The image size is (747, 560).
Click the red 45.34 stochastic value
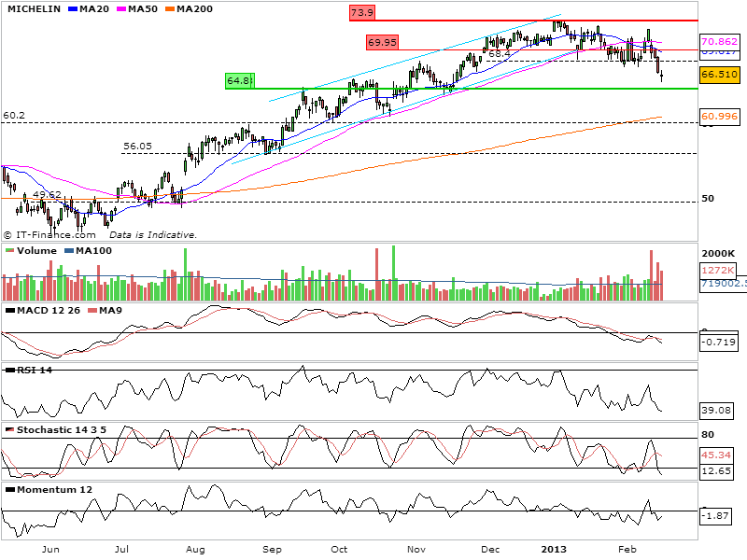716,455
